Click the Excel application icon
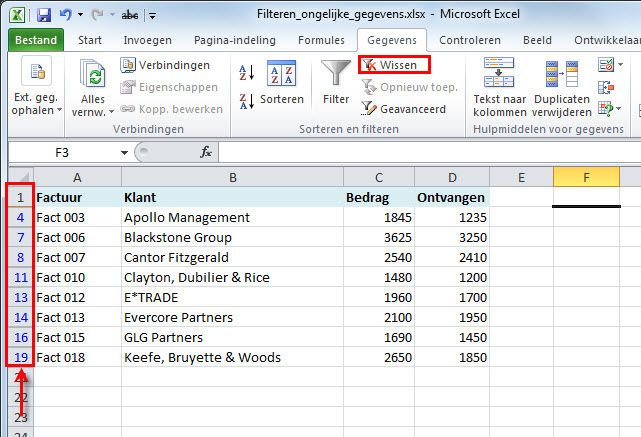Screen dimensions: 641x437 click(x=17, y=15)
